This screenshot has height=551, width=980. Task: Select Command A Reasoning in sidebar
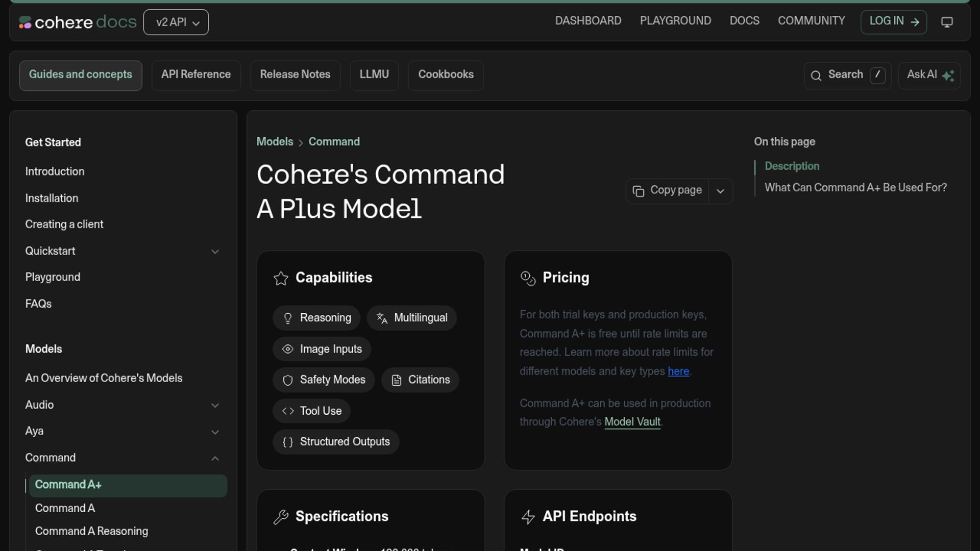(91, 531)
